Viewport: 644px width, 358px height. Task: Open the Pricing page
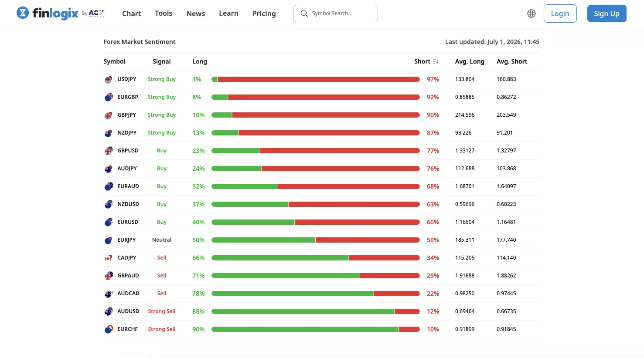264,14
